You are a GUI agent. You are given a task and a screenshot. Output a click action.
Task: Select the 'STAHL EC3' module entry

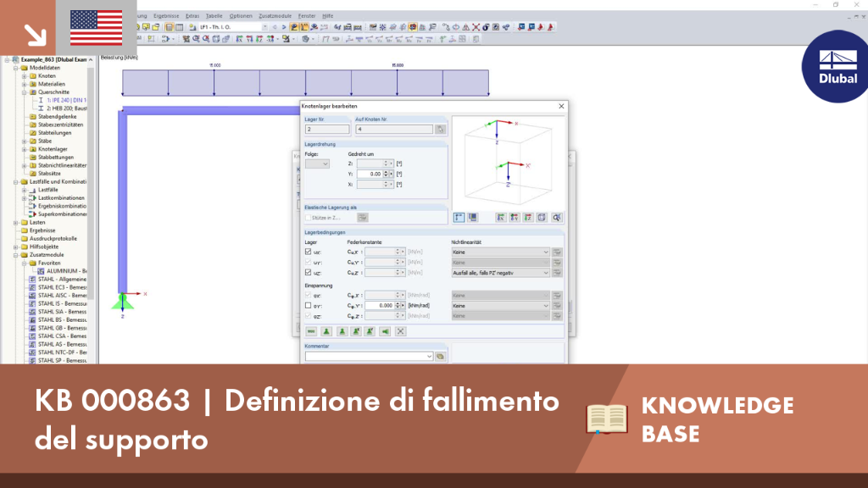click(x=62, y=287)
